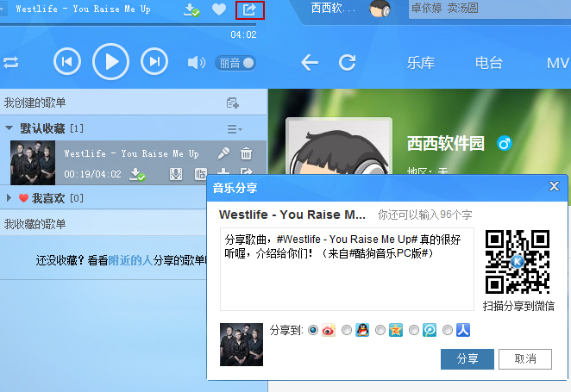Click the Renren icon

tap(463, 330)
